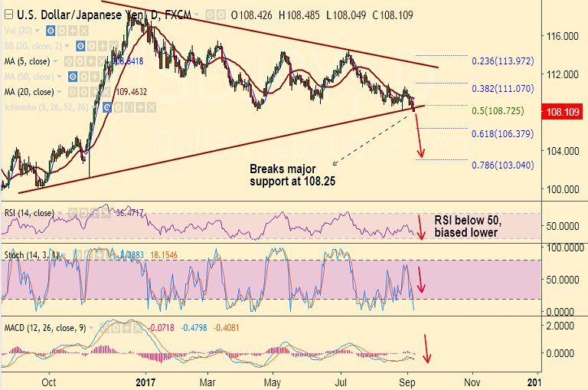Open MA (20, close) settings gear
Image resolution: width=588 pixels, height=390 pixels.
click(83, 92)
